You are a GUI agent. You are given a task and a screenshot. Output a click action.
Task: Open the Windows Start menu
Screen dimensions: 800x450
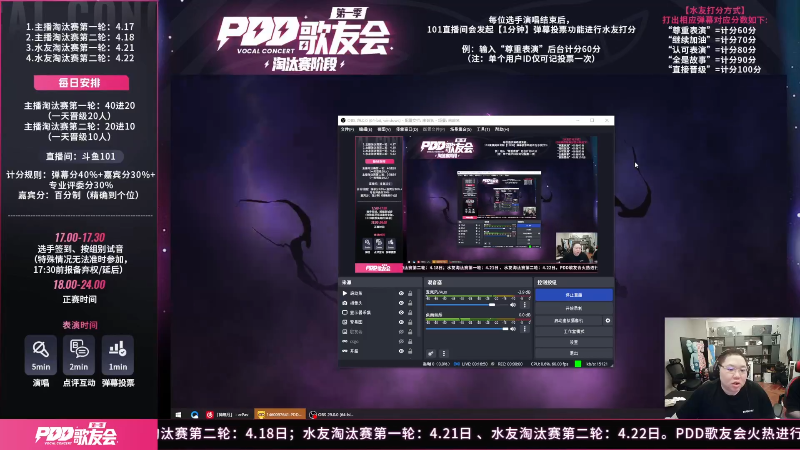178,415
